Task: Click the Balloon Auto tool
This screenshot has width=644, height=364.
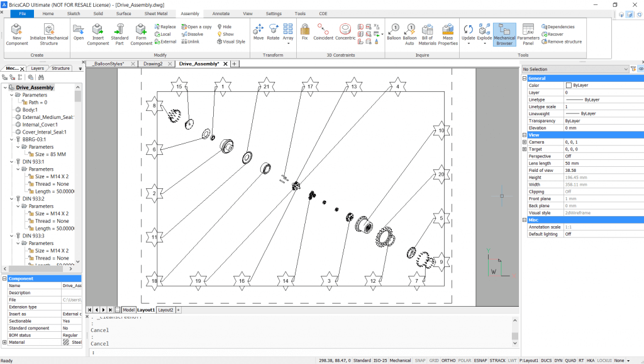Action: pyautogui.click(x=409, y=34)
